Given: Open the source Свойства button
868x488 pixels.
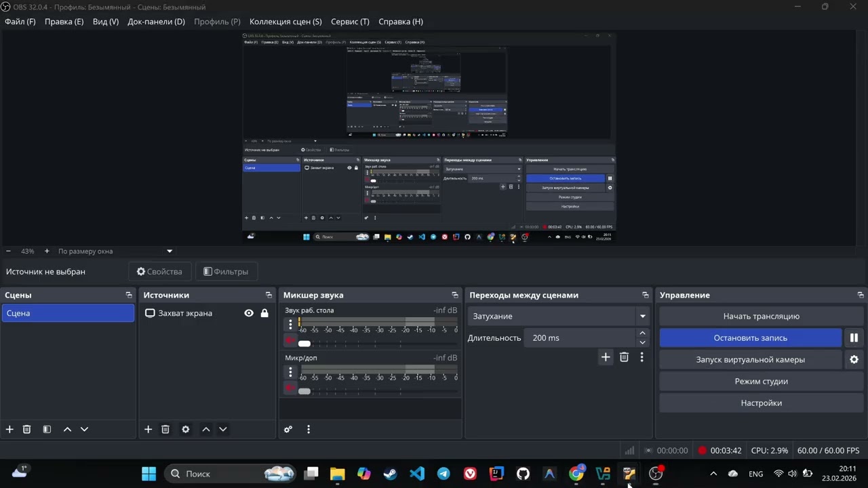Looking at the screenshot, I should pyautogui.click(x=160, y=272).
